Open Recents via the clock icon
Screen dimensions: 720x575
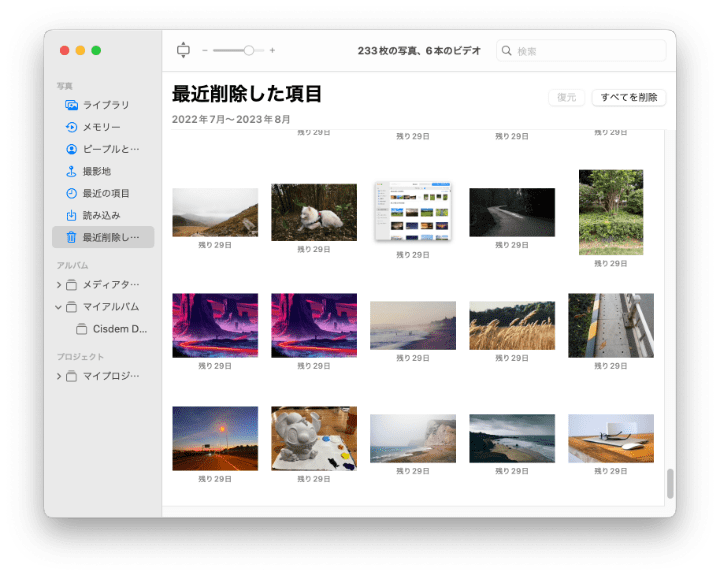(71, 193)
